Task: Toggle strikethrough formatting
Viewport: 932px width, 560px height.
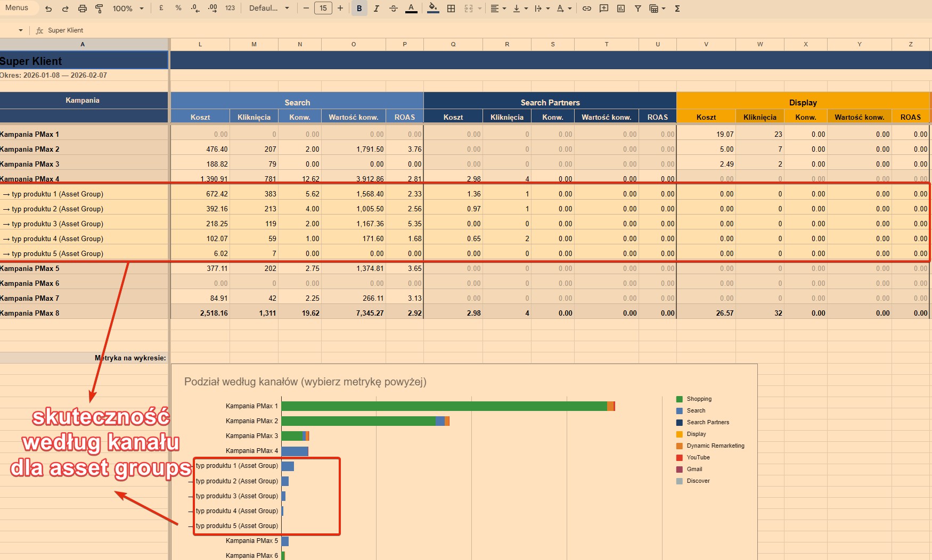Action: click(394, 9)
